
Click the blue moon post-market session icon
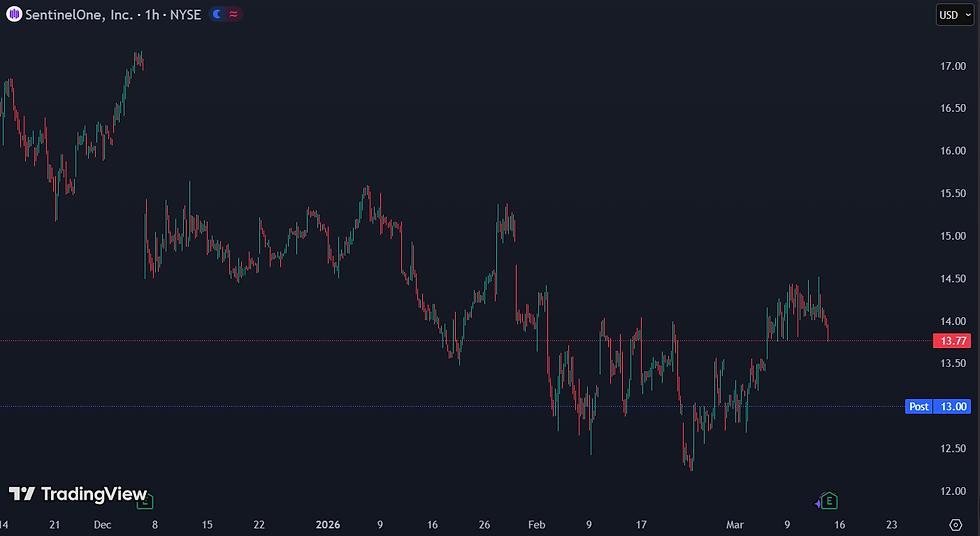pos(217,14)
